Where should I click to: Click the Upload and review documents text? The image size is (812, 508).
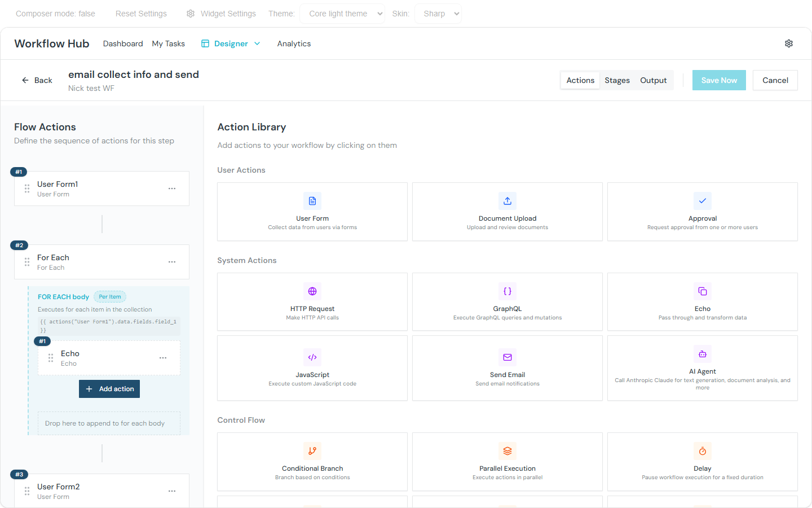tap(507, 227)
